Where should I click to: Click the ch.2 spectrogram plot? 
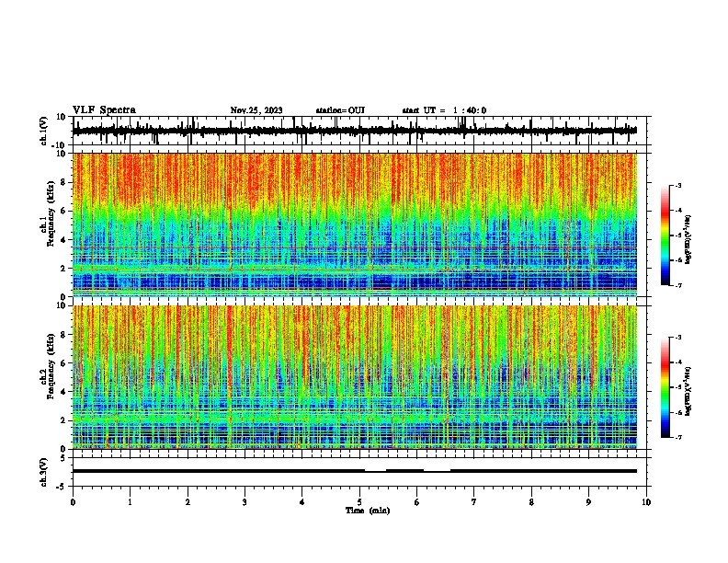(x=355, y=377)
